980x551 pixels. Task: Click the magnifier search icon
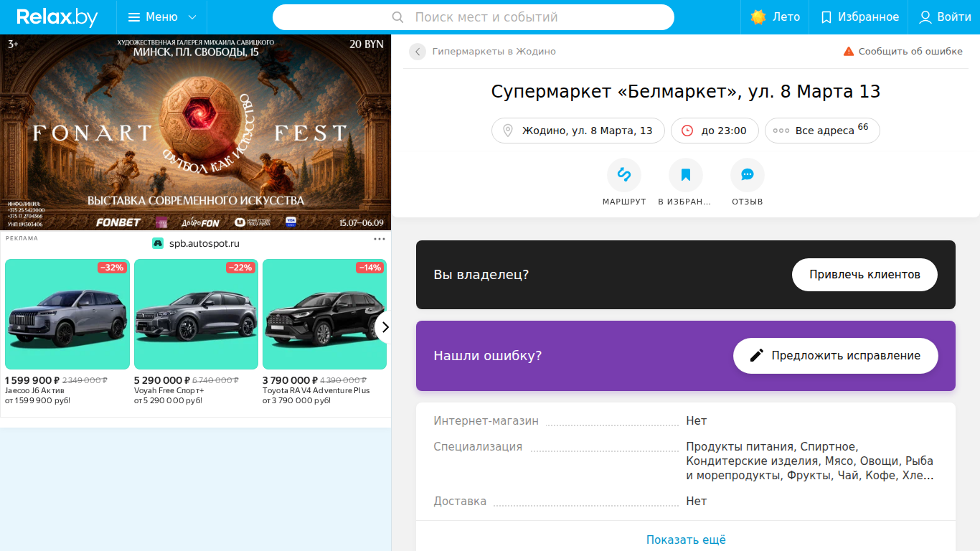click(398, 17)
